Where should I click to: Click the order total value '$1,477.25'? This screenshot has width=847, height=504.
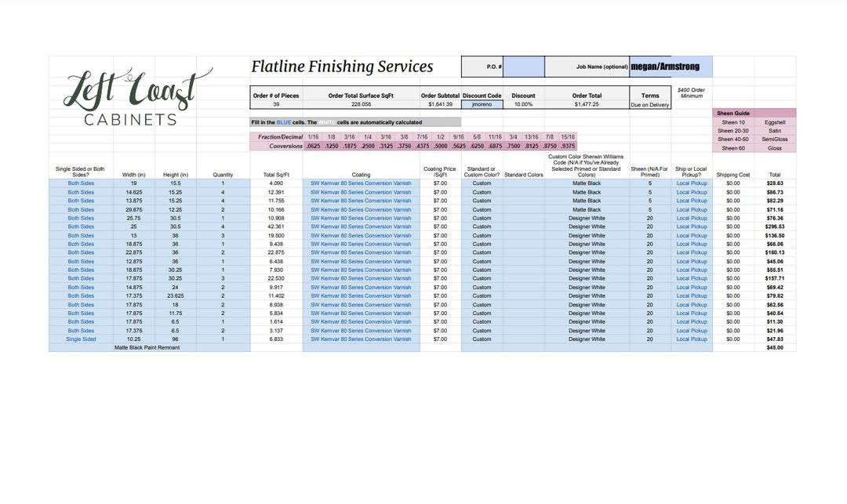587,105
